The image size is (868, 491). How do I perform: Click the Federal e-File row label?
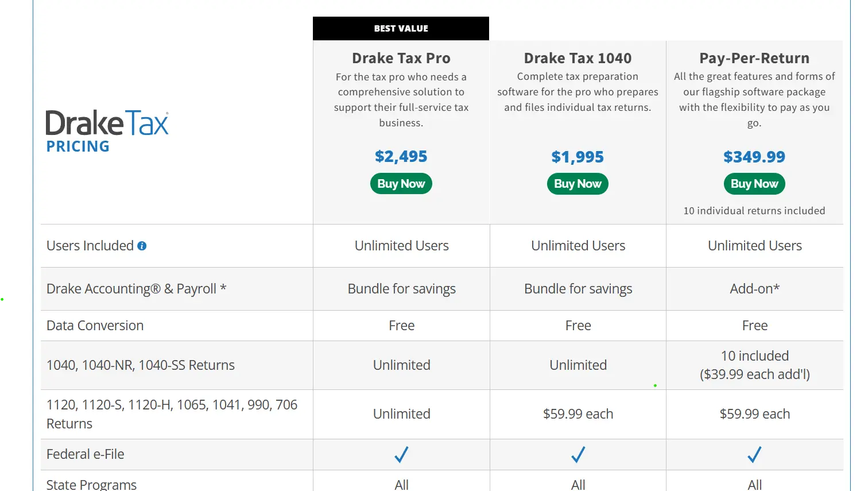[85, 454]
